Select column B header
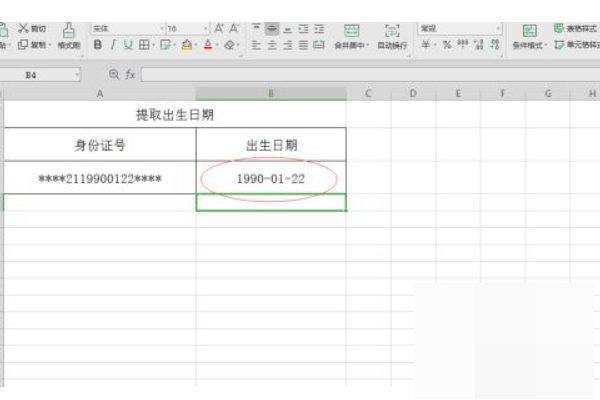This screenshot has height=400, width=600. (271, 93)
